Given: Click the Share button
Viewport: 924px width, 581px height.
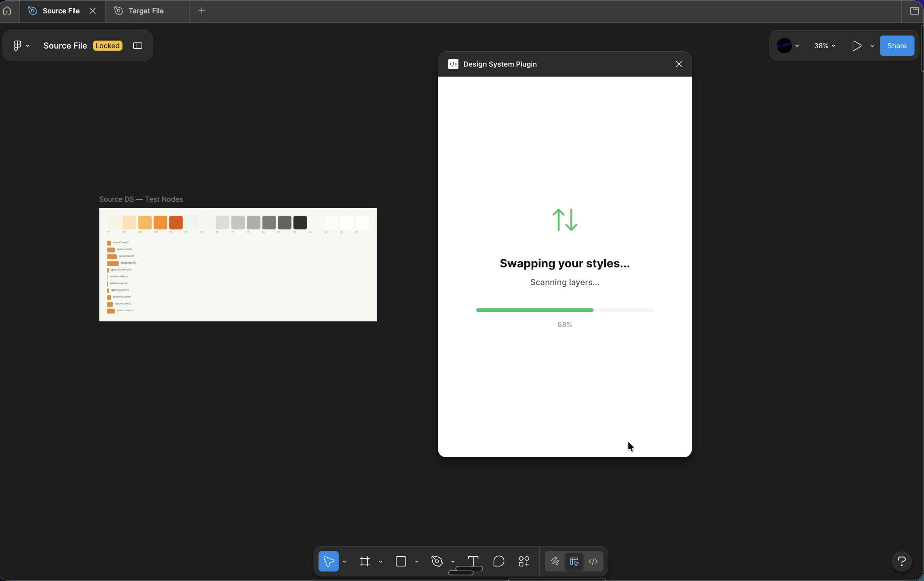Looking at the screenshot, I should [x=897, y=46].
